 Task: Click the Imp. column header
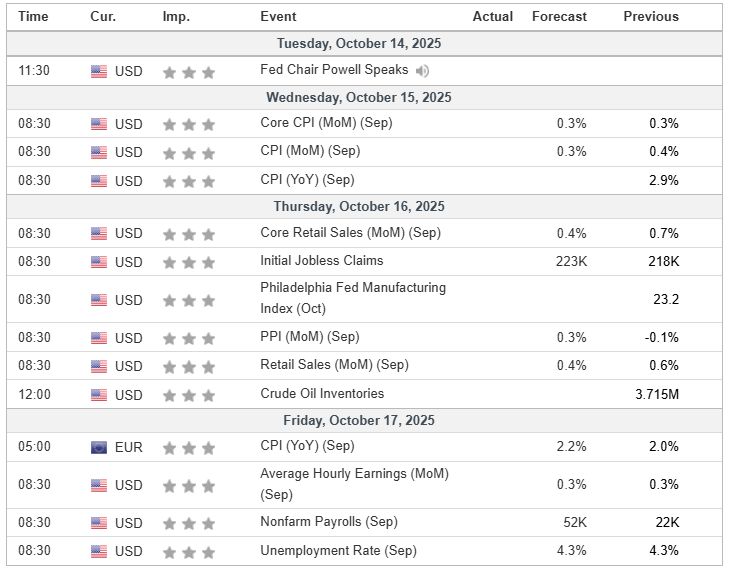point(176,16)
